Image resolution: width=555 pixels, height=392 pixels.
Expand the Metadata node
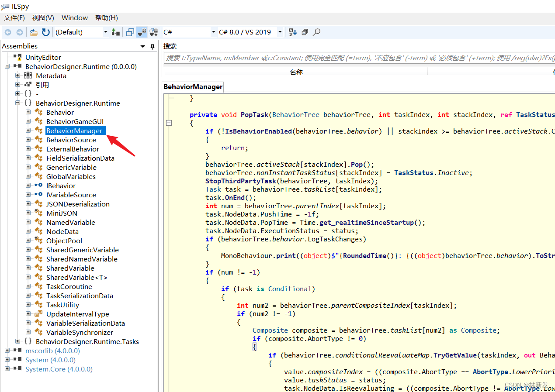(18, 76)
